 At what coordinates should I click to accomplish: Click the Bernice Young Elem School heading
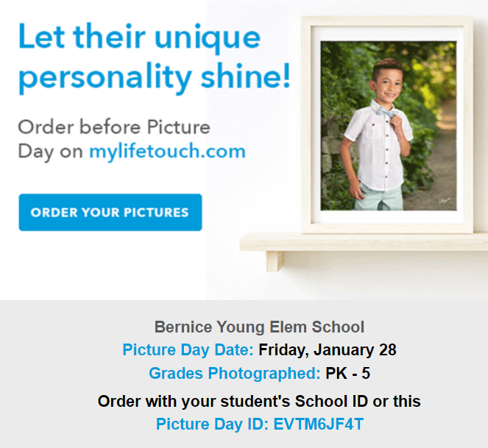coord(259,327)
